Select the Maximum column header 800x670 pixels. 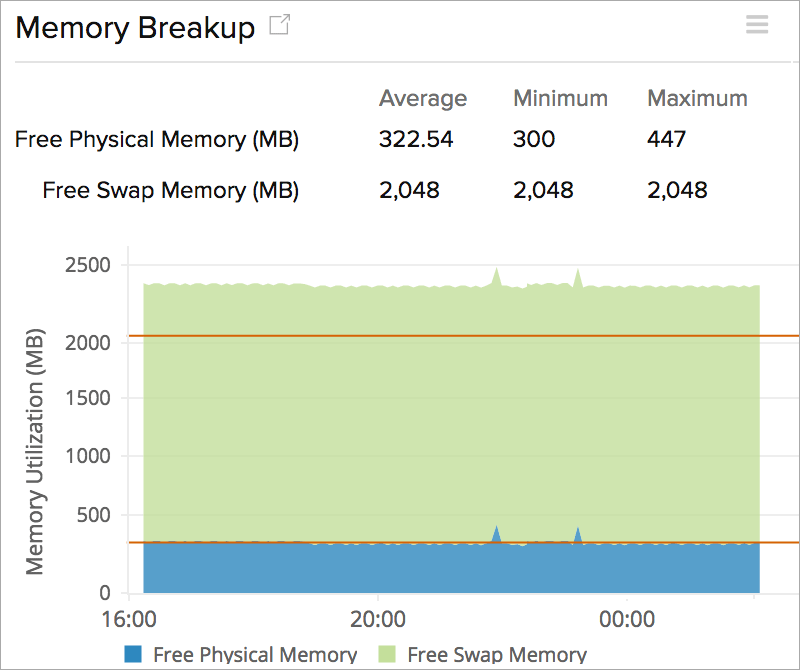pyautogui.click(x=697, y=98)
